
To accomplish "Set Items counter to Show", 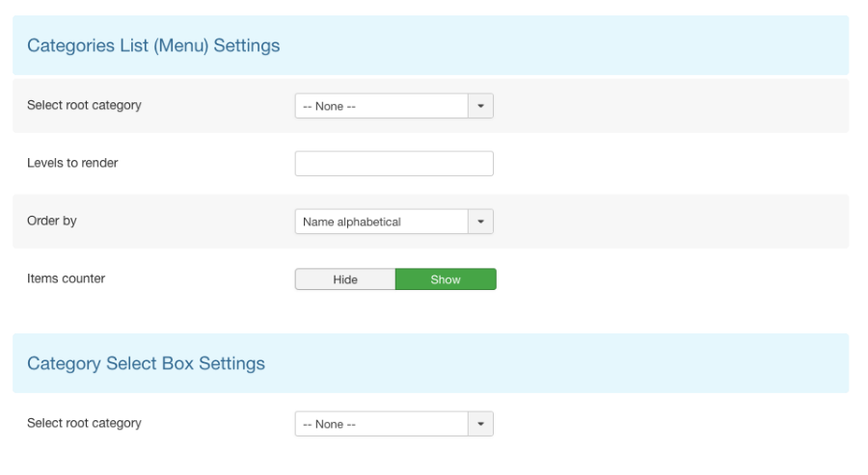I will coord(446,279).
